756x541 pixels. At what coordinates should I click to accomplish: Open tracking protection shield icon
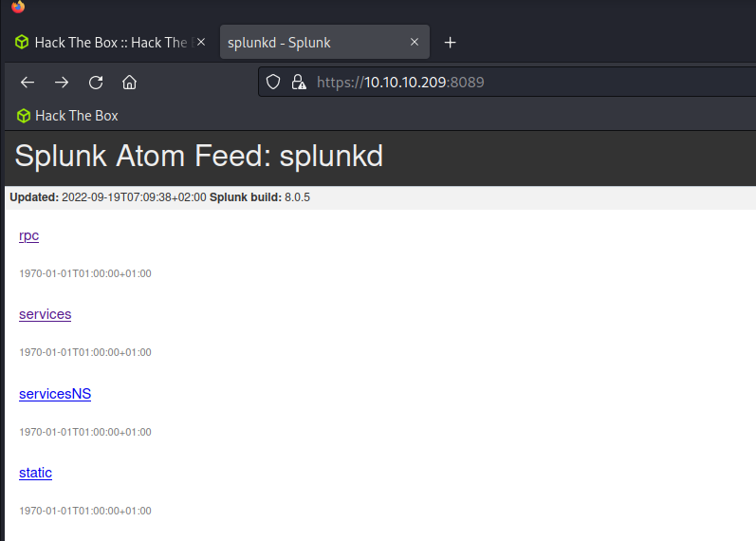[273, 82]
